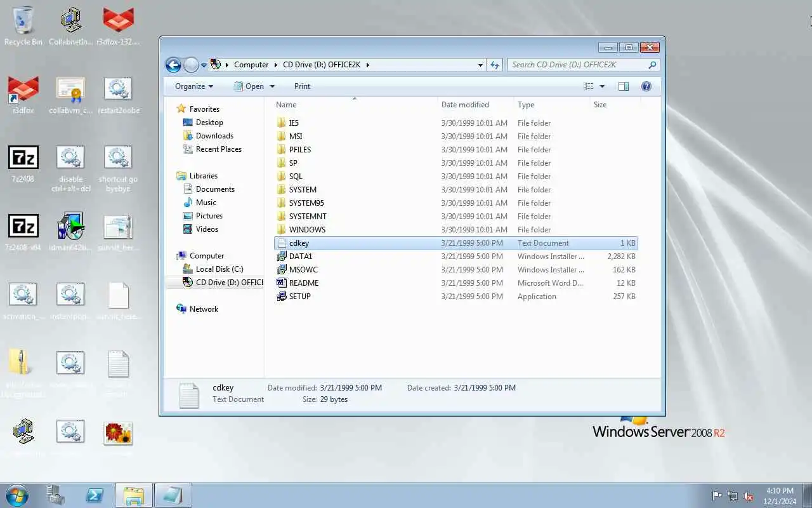Select the Recycle Bin desktop icon
The width and height of the screenshot is (812, 508).
[23, 27]
